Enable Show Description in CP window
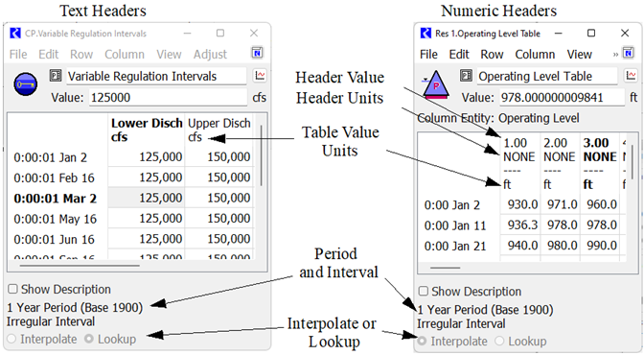 [12, 289]
